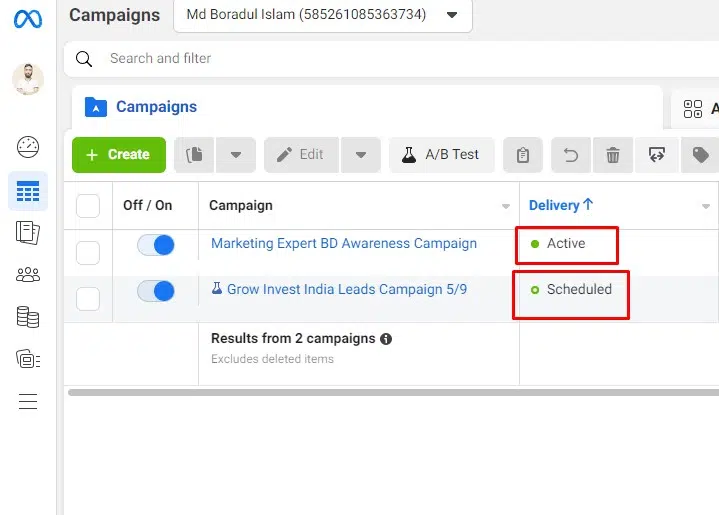The height and width of the screenshot is (515, 719).
Task: Click the tag label icon in toolbar
Action: pos(700,155)
